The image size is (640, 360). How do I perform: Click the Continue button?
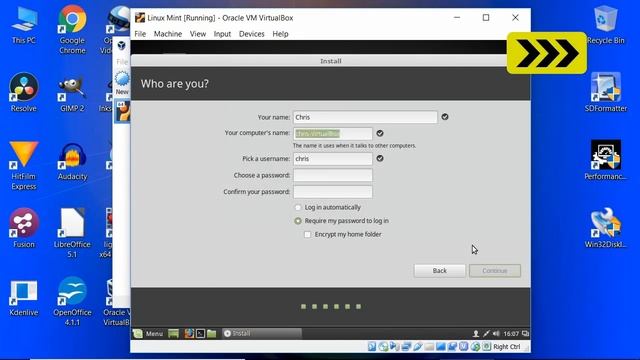point(495,271)
